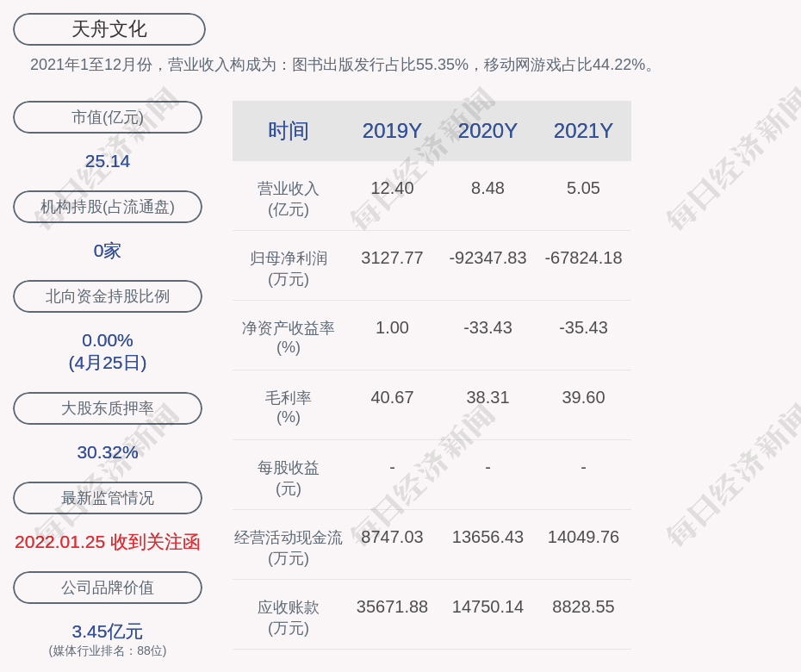Click the 经营活动现金流(万元) row label
This screenshot has height=672, width=801.
289,548
